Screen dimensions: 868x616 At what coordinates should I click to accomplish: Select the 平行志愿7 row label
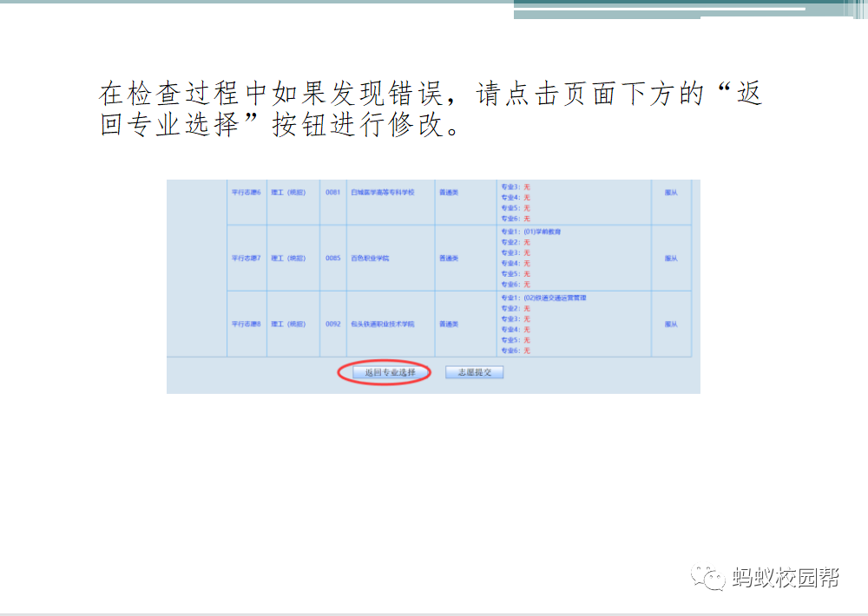pos(246,258)
